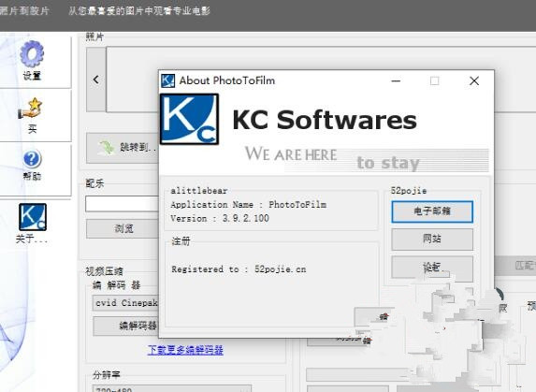Minimize the About PhotoToFilm dialog

tap(396, 81)
